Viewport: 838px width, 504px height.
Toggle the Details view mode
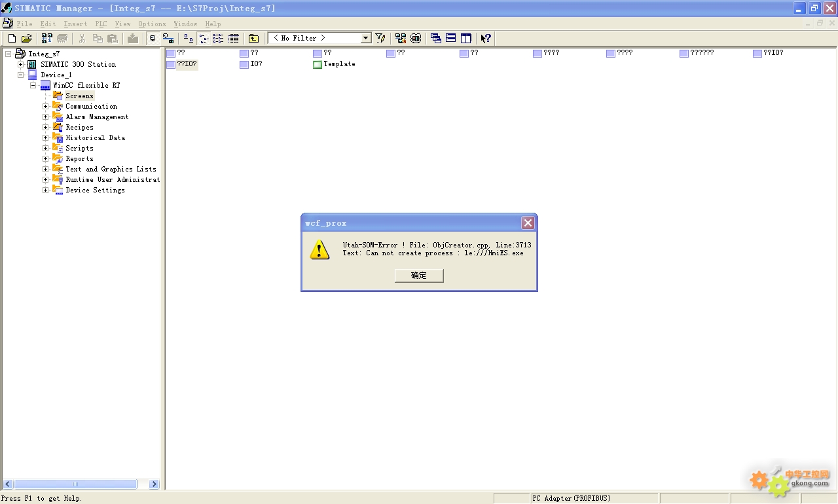[x=234, y=39]
